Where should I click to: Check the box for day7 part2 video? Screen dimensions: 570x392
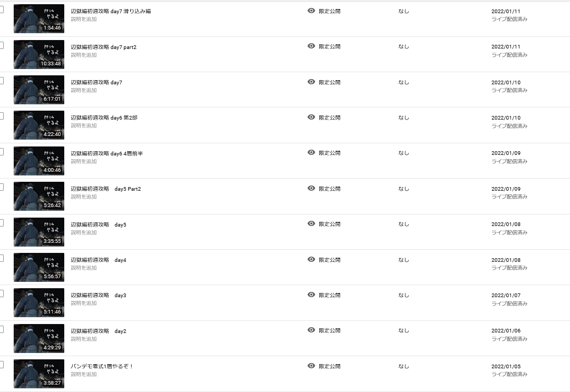pyautogui.click(x=1, y=45)
